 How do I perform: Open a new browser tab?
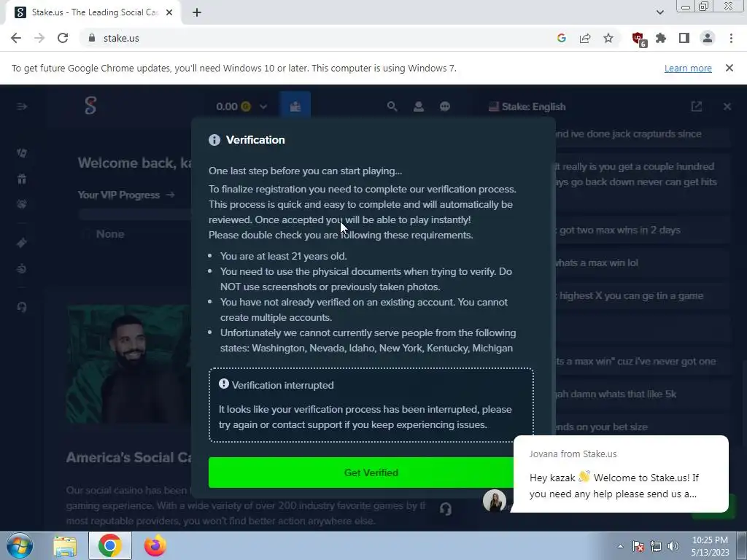pyautogui.click(x=197, y=12)
